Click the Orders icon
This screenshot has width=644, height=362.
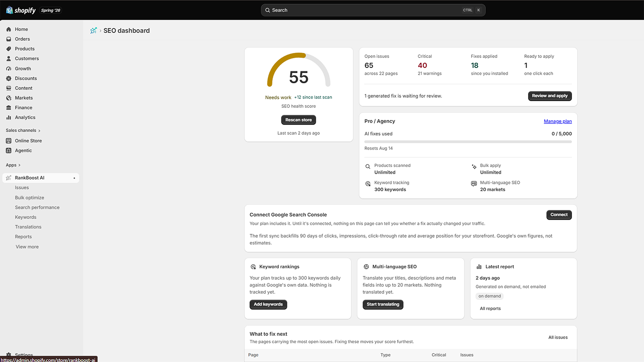pyautogui.click(x=9, y=39)
